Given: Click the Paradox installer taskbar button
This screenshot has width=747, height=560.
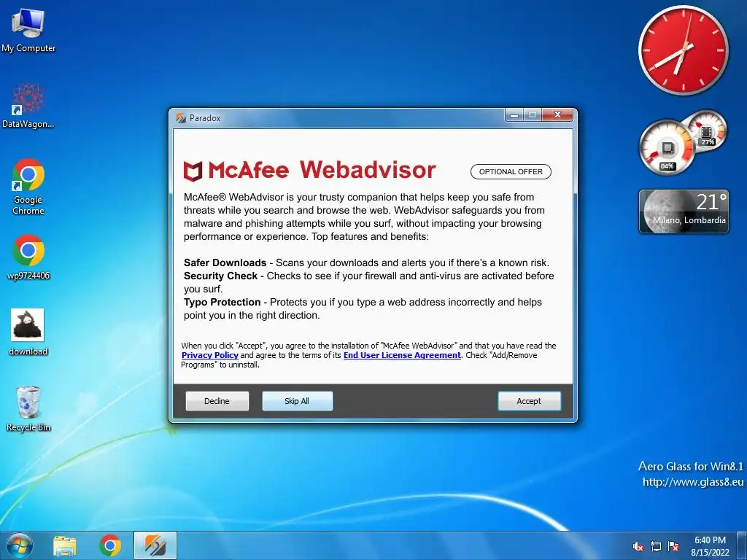Looking at the screenshot, I should (155, 545).
